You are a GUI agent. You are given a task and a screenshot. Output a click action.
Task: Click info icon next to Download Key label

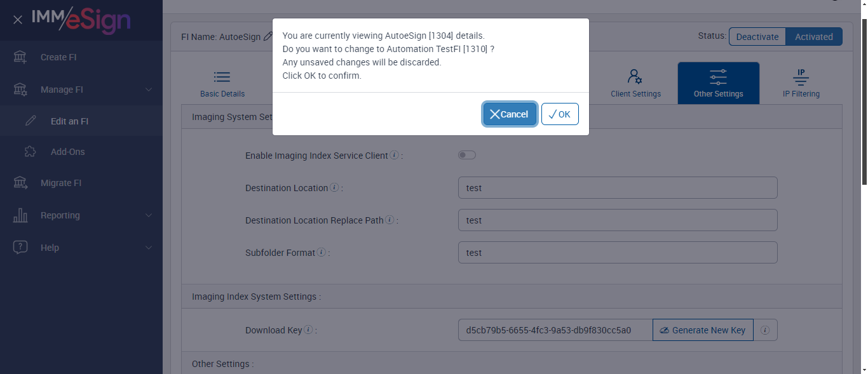coord(308,330)
